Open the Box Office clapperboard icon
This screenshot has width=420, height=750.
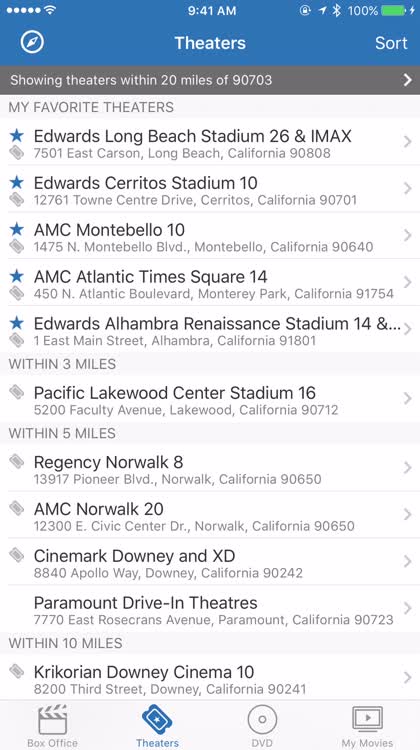pos(53,720)
